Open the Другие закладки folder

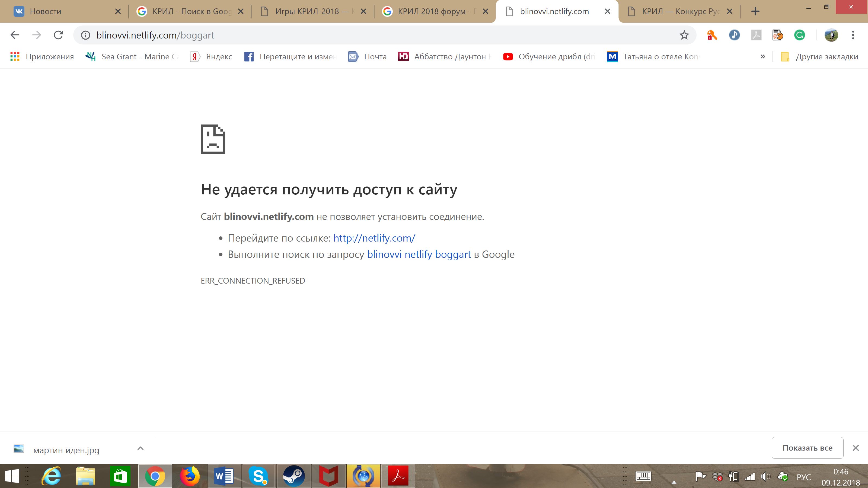coord(819,57)
